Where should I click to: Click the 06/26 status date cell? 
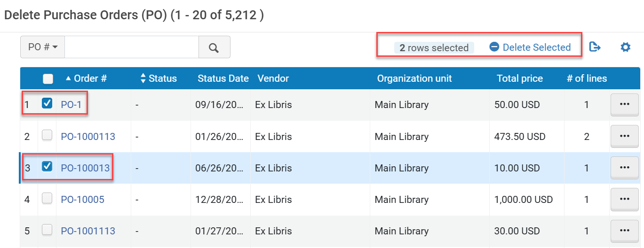220,168
